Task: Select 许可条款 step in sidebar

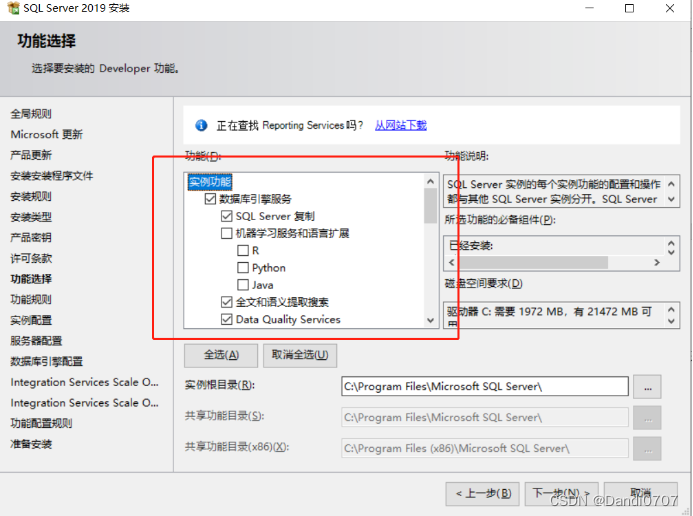Action: pyautogui.click(x=31, y=258)
